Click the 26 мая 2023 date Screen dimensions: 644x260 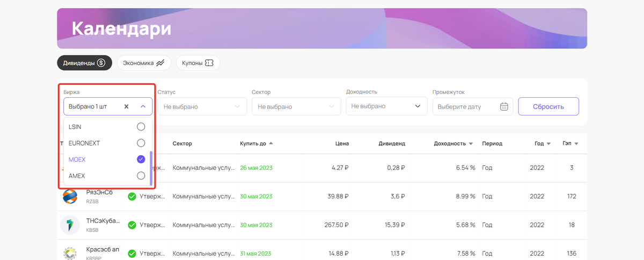tap(256, 168)
